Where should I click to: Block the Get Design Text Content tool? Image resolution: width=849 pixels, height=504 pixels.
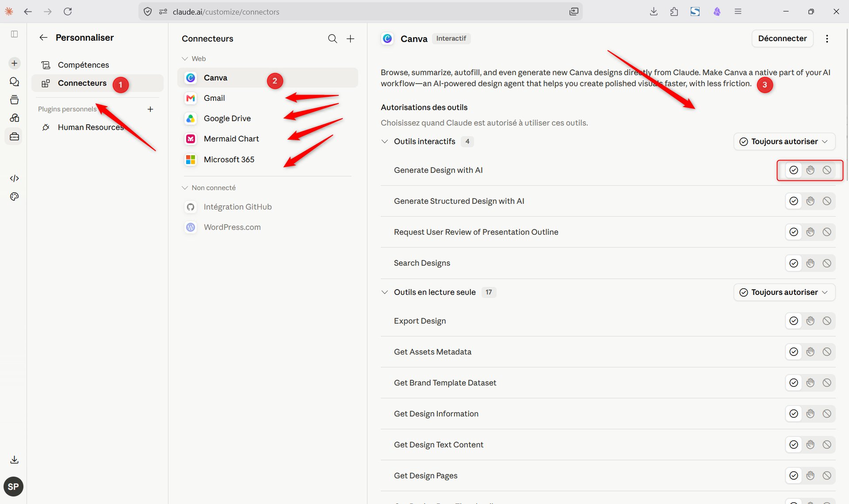click(827, 445)
